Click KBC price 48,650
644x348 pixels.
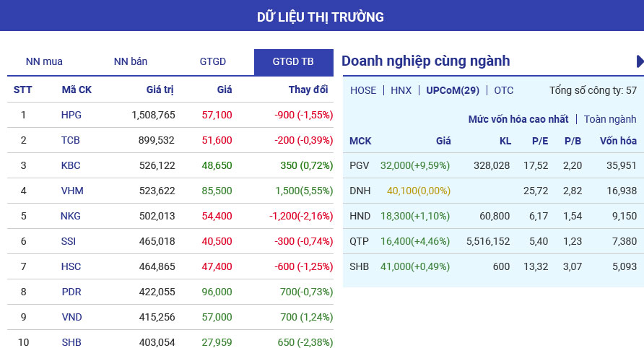point(217,165)
